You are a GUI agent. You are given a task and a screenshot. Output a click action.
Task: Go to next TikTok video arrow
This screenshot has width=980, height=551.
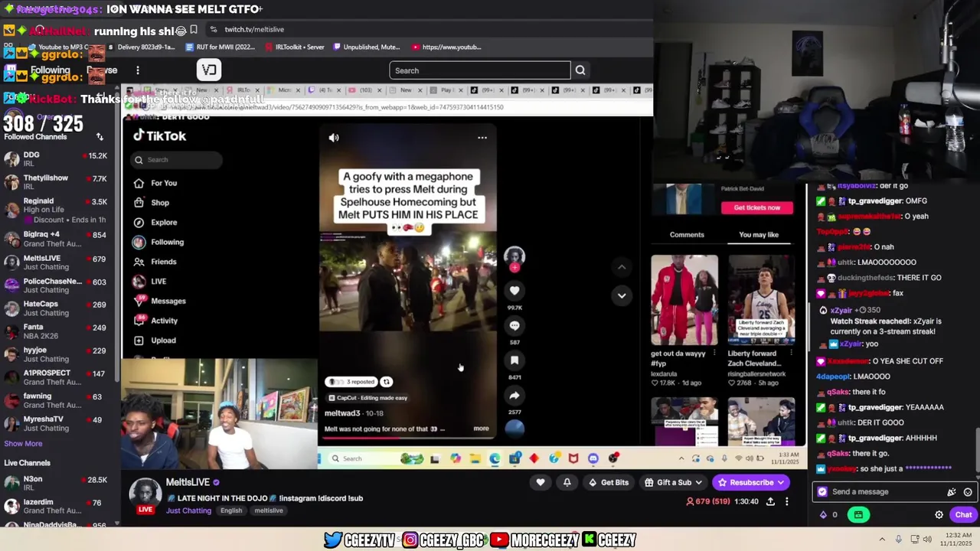[x=622, y=295]
